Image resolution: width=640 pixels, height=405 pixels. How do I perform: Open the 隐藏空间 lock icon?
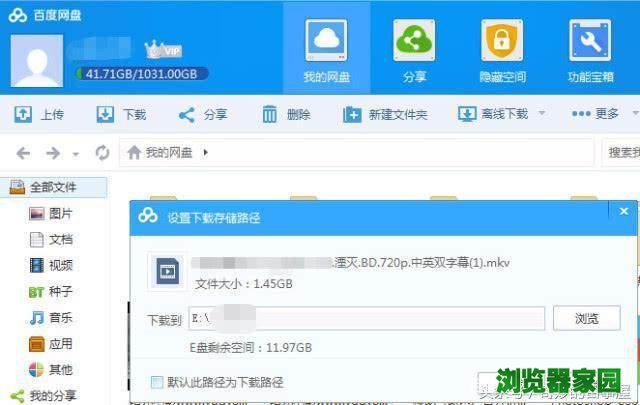[503, 49]
